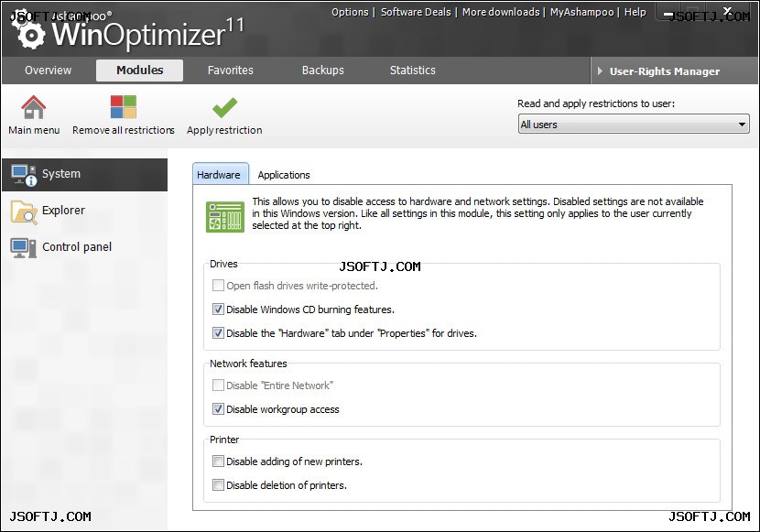Toggle Open flash drives write-protected checkbox
The image size is (760, 532).
coord(218,286)
